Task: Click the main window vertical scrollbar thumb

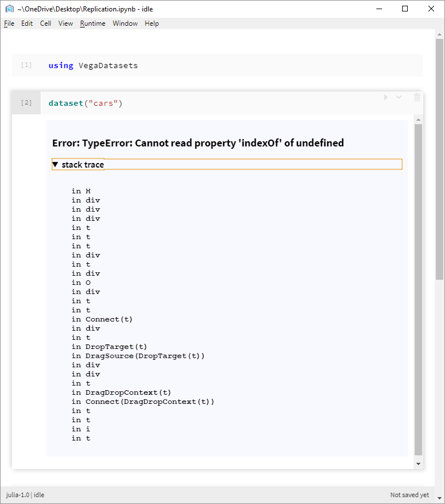Action: pyautogui.click(x=439, y=160)
